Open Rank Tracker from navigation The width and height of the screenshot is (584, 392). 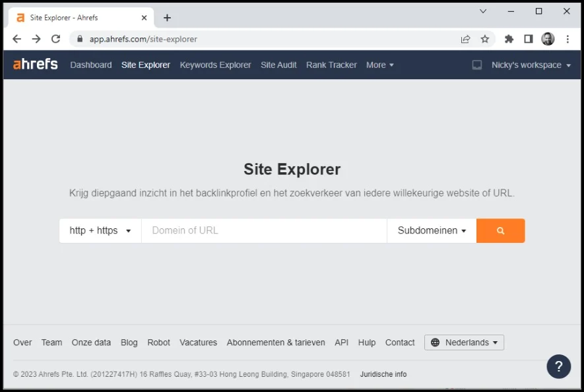click(x=331, y=65)
